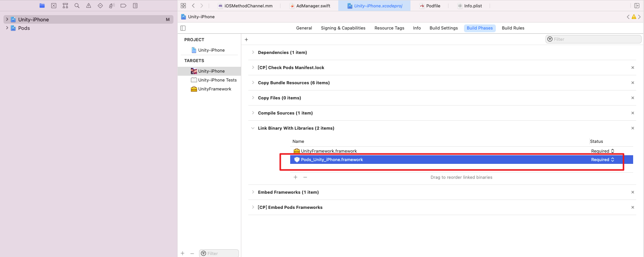Open the Project navigator folder icon
Screen dimensions: 644x257
[x=42, y=6]
